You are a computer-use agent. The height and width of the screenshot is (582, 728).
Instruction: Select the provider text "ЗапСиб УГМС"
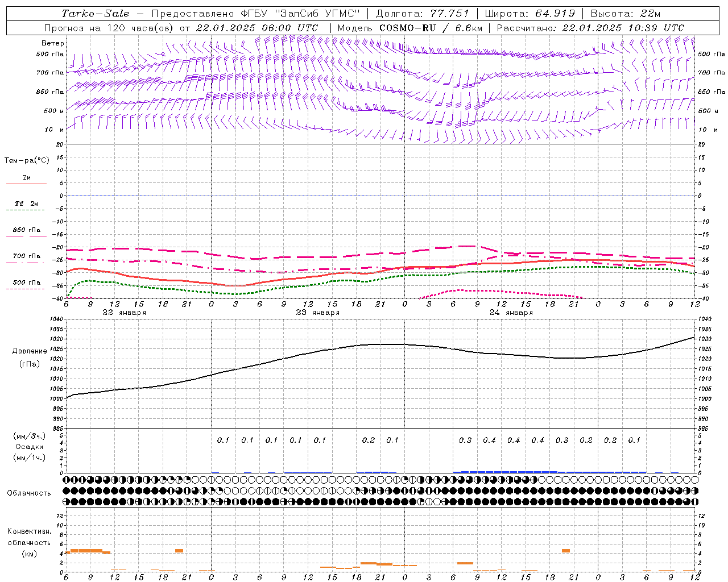tap(317, 14)
